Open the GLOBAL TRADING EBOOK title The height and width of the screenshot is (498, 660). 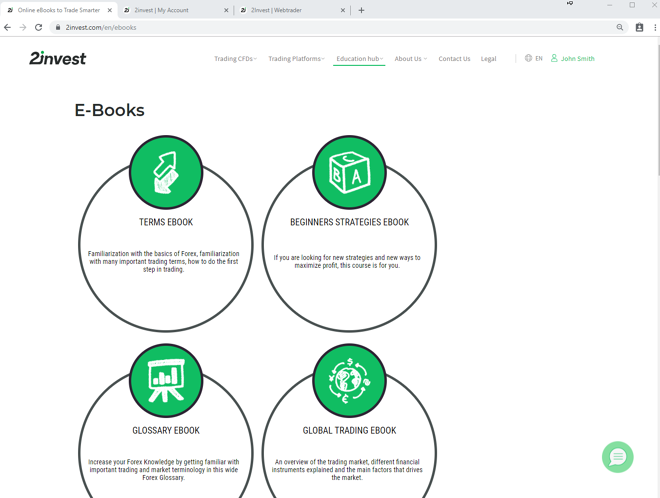coord(349,430)
